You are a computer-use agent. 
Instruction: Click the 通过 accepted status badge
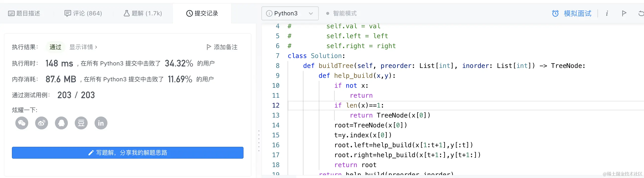click(55, 47)
